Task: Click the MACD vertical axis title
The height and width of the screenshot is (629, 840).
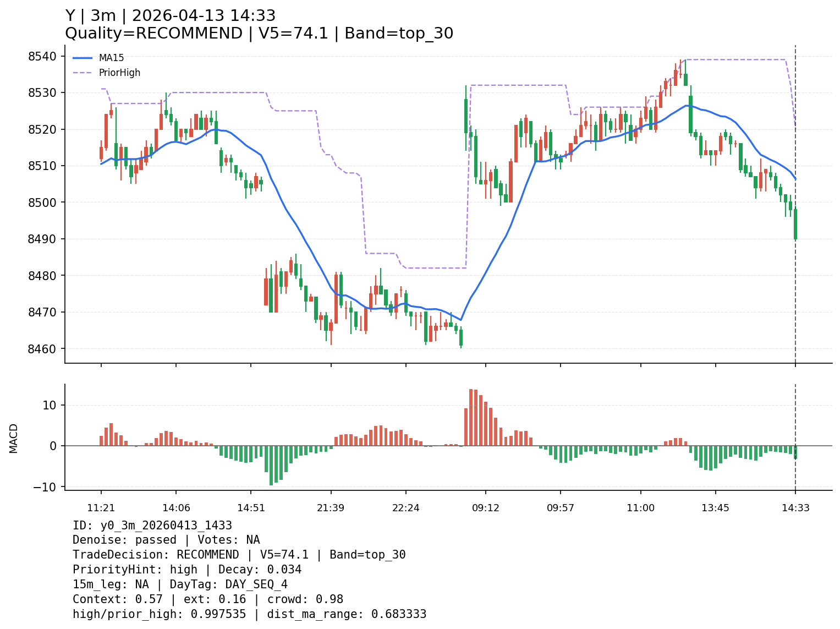Action: (14, 438)
